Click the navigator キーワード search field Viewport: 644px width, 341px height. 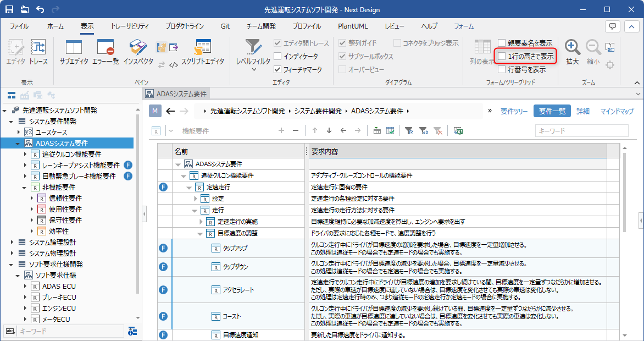(x=70, y=331)
